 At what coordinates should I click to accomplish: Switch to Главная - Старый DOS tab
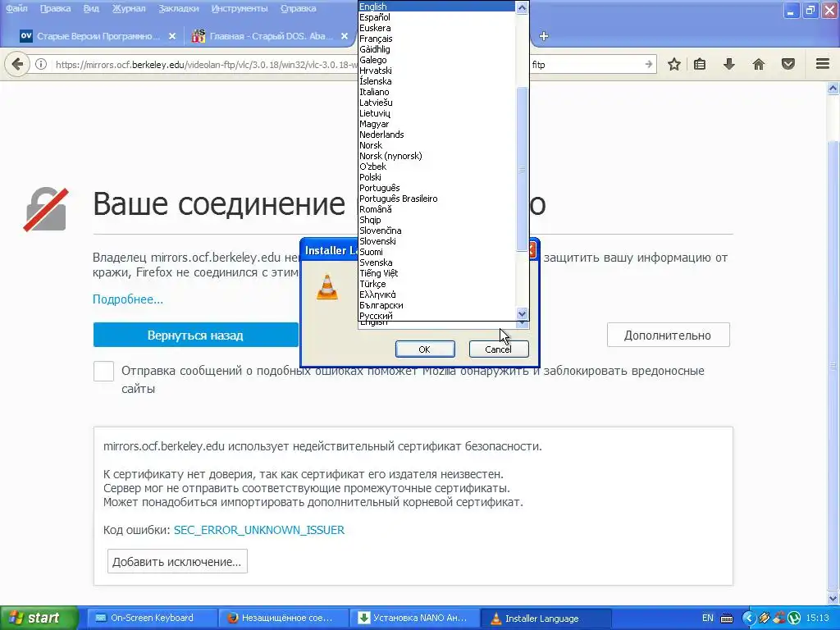click(x=271, y=36)
